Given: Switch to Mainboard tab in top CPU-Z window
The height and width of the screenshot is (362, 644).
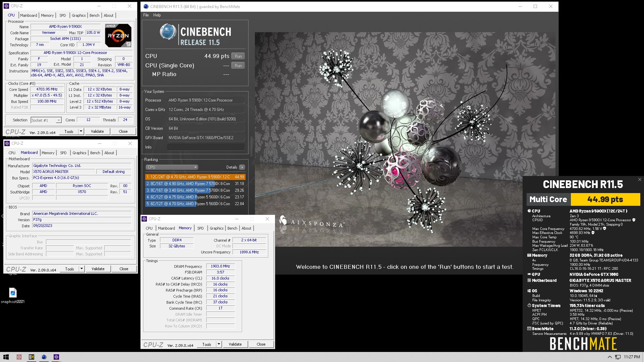Looking at the screenshot, I should [x=29, y=15].
